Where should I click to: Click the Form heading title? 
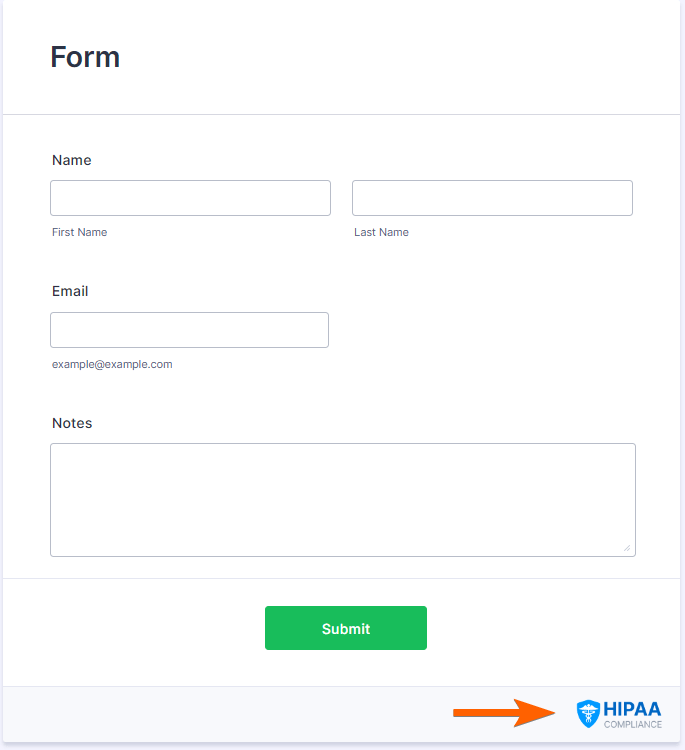click(x=85, y=57)
